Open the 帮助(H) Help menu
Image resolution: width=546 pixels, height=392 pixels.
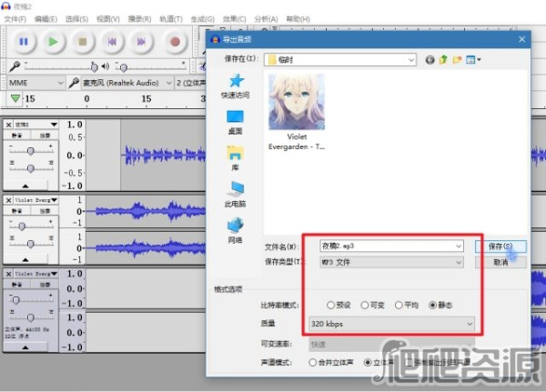tap(298, 19)
